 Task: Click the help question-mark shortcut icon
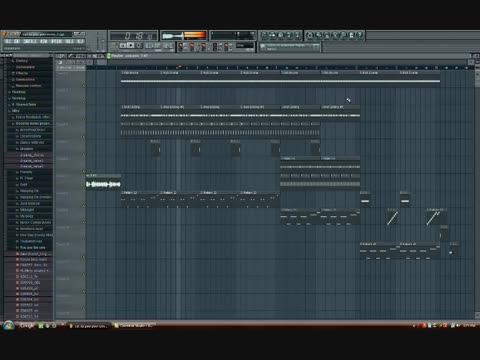point(360,35)
